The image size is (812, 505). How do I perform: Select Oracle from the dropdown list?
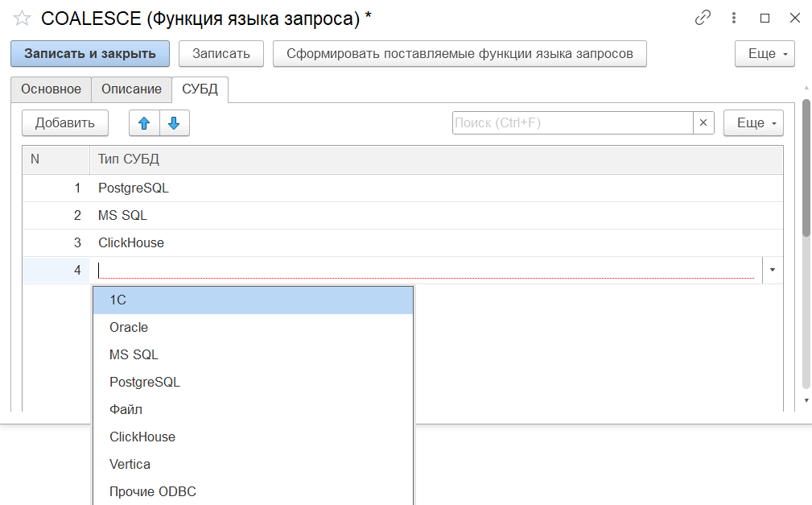[x=129, y=327]
